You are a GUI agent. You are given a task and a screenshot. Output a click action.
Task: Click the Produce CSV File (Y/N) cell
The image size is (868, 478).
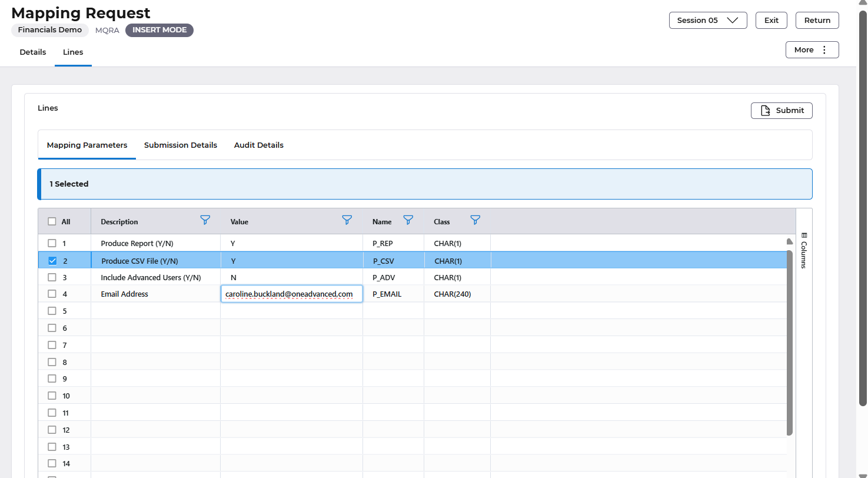click(156, 260)
